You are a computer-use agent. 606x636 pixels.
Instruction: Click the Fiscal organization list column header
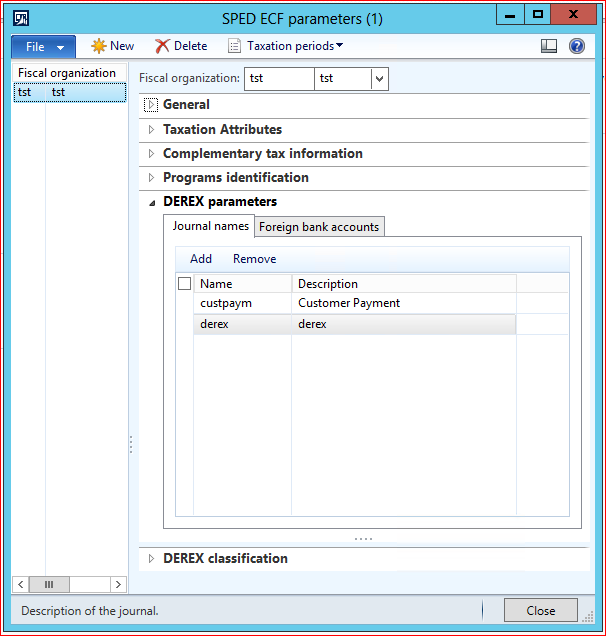[69, 73]
